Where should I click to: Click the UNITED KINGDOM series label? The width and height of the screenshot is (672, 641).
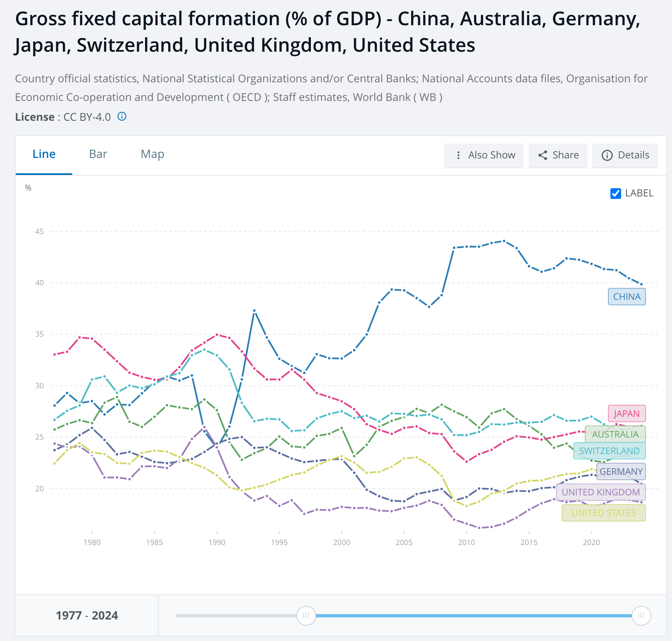tap(601, 492)
